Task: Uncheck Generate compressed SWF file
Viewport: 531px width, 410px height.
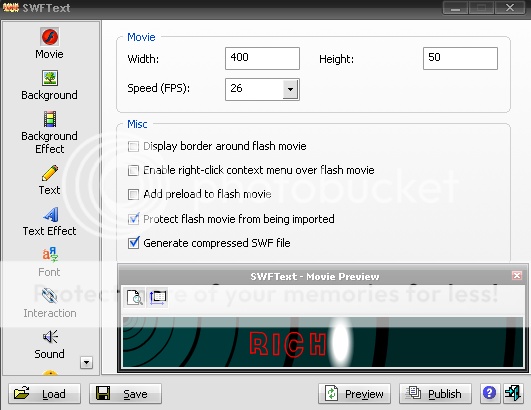Action: coord(133,243)
